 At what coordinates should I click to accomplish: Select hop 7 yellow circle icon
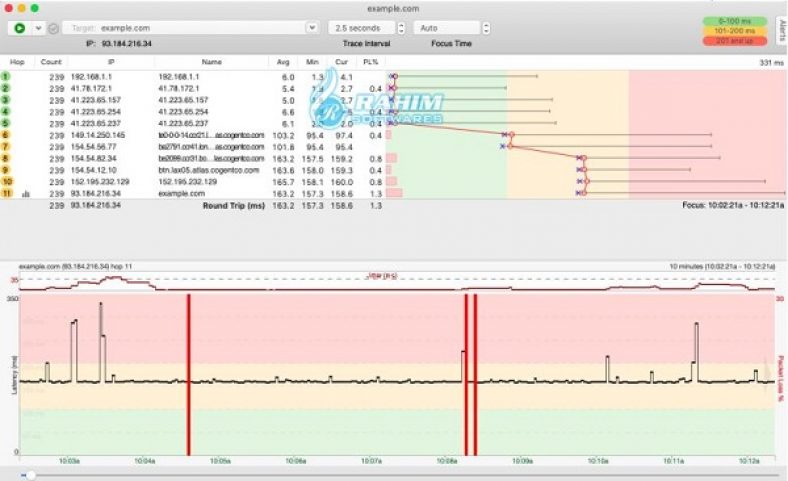click(6, 147)
